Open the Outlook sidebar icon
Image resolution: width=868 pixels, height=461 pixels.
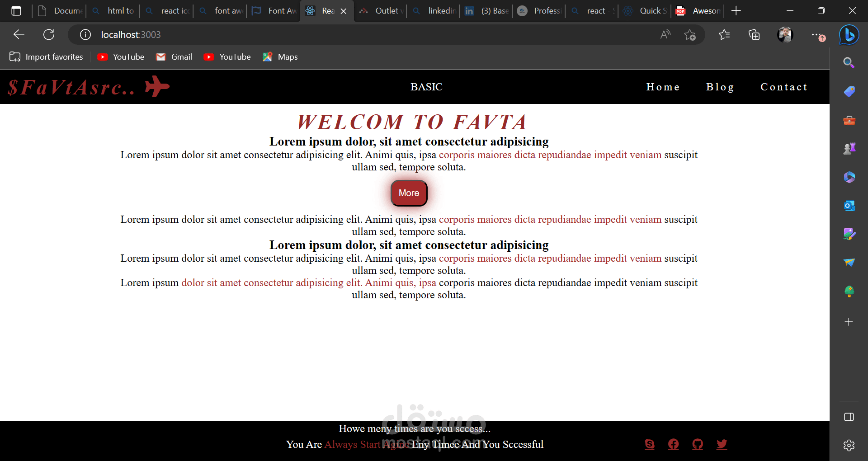pyautogui.click(x=849, y=206)
